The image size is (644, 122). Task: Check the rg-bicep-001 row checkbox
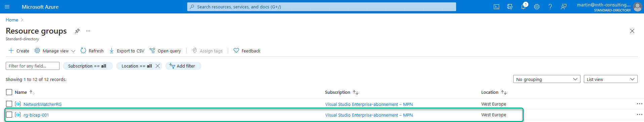9,115
